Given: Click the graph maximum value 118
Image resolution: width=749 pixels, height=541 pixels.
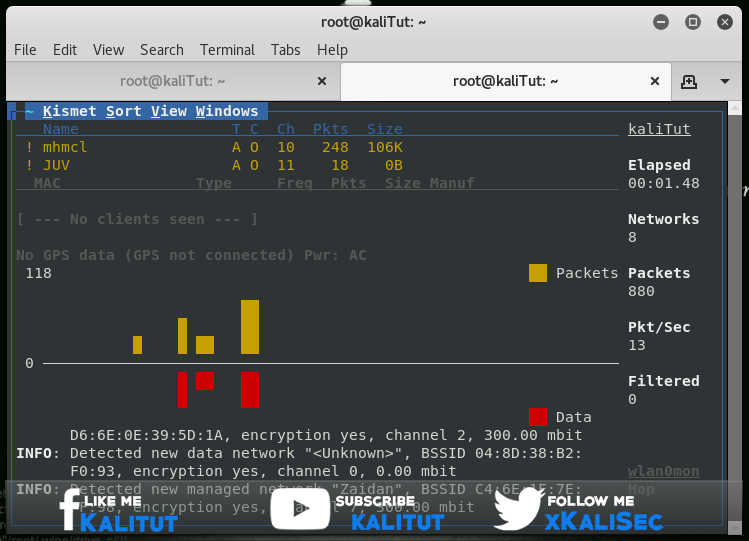Looking at the screenshot, I should (x=38, y=273).
